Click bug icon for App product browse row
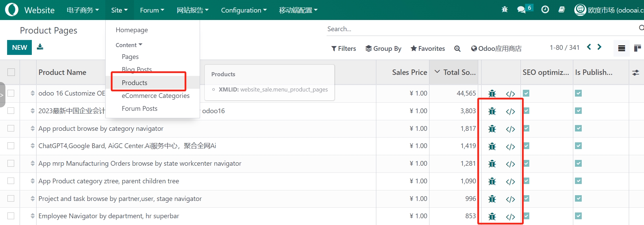The width and height of the screenshot is (644, 225). [492, 129]
